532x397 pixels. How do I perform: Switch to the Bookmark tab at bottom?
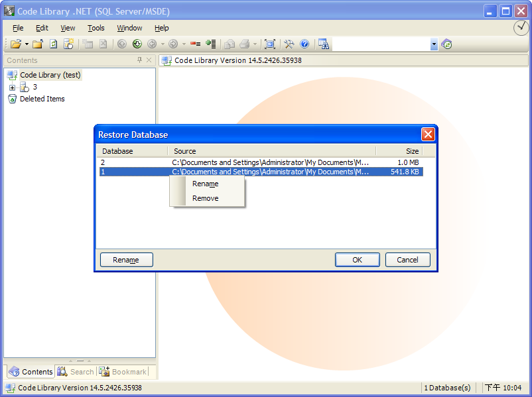[123, 372]
